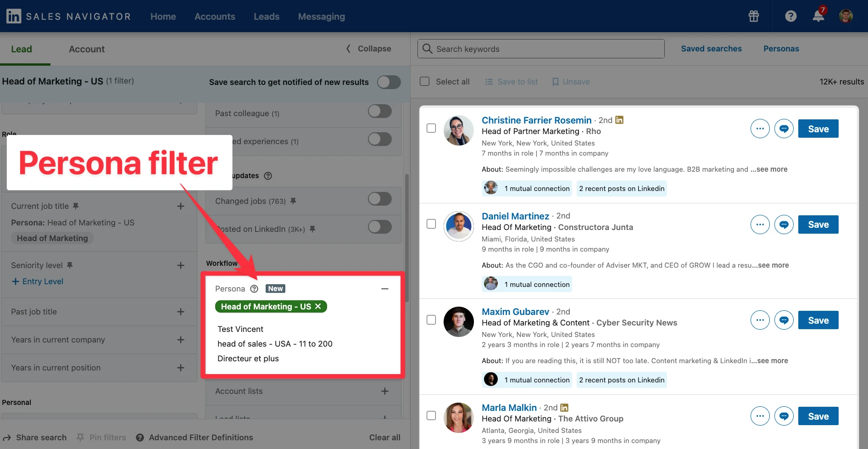Click the search magnifier icon
Viewport: 868px width, 449px height.
pyautogui.click(x=427, y=49)
